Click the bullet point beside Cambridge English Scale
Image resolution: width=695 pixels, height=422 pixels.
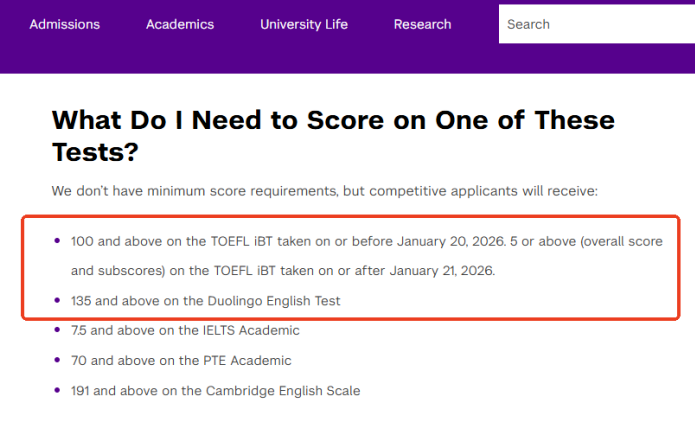click(57, 391)
